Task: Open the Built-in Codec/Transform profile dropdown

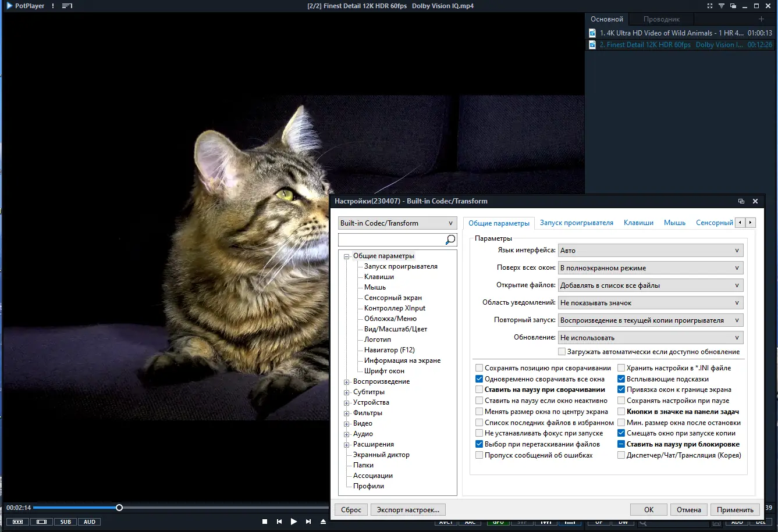Action: point(397,223)
